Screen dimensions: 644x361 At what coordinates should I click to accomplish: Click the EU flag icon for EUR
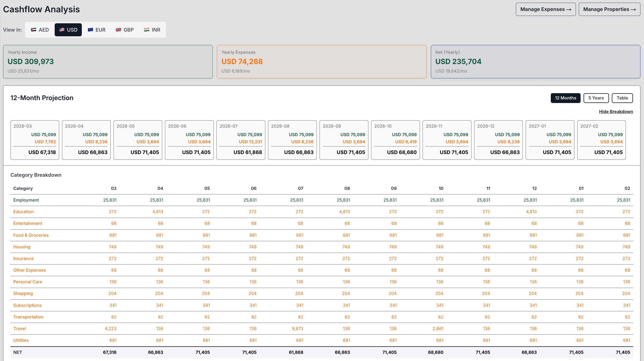point(90,30)
